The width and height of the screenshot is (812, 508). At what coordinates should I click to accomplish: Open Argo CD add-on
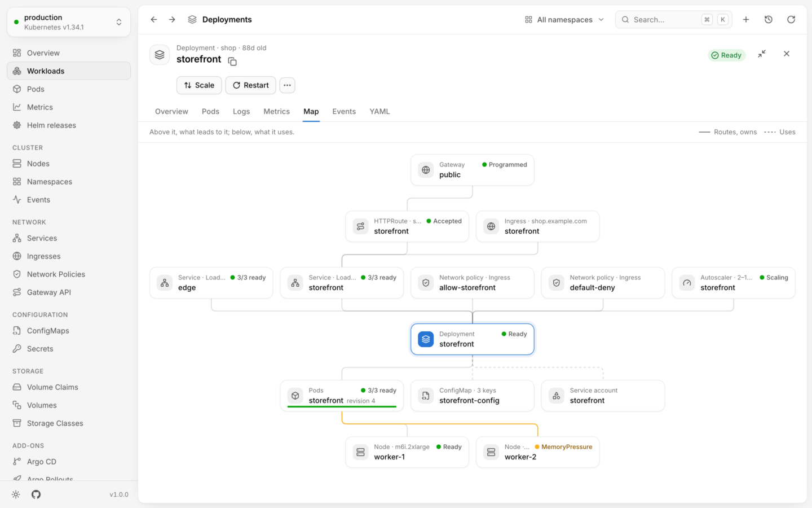(69, 462)
